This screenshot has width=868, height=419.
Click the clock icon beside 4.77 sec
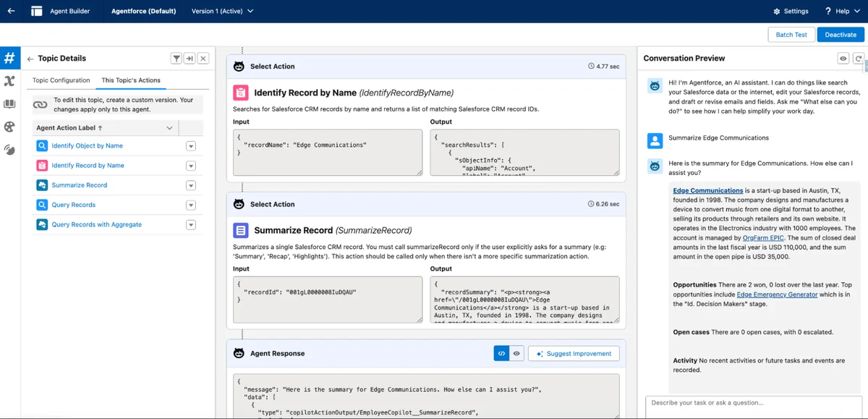(x=592, y=66)
